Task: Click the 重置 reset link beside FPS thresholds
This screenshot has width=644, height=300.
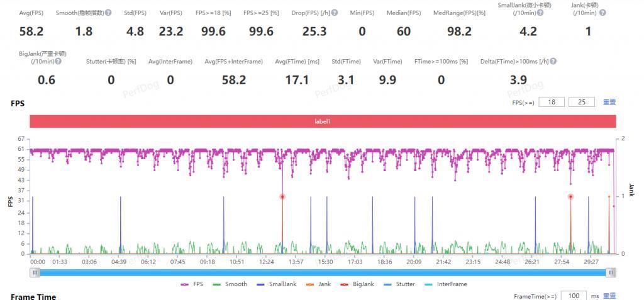Action: pos(609,102)
